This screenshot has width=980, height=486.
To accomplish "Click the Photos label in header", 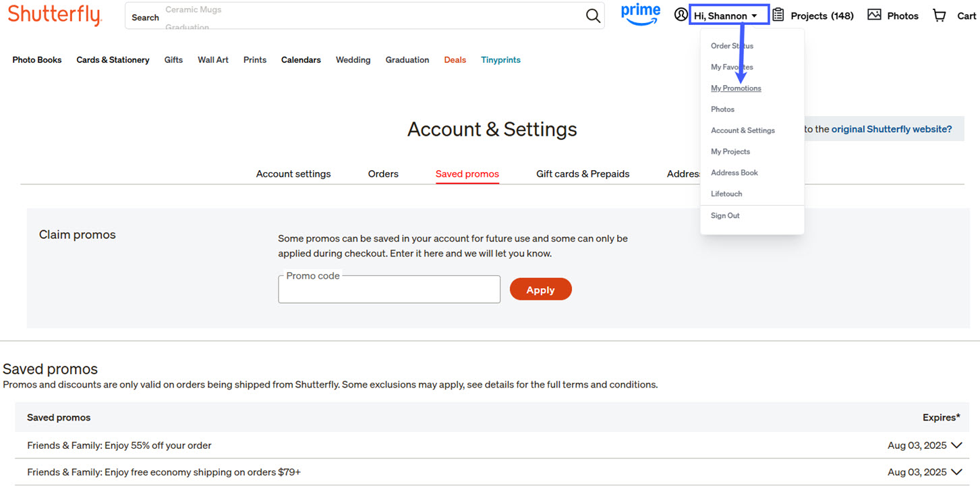I will (902, 16).
